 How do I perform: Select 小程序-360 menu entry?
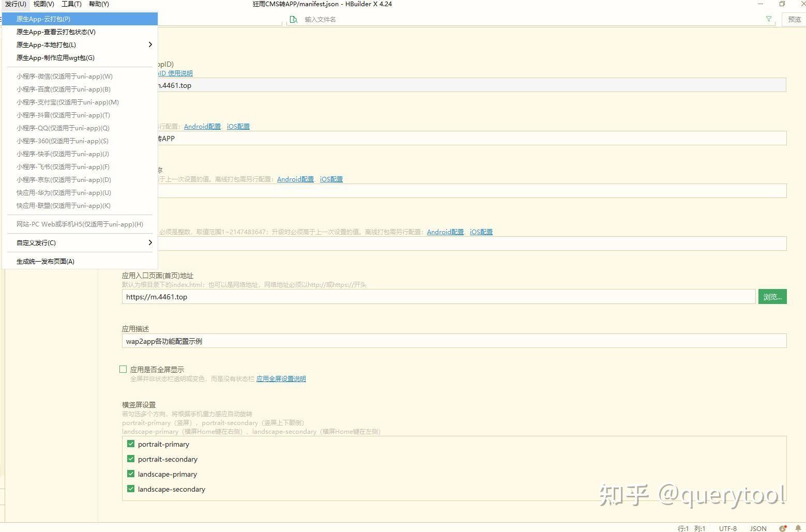pyautogui.click(x=80, y=141)
